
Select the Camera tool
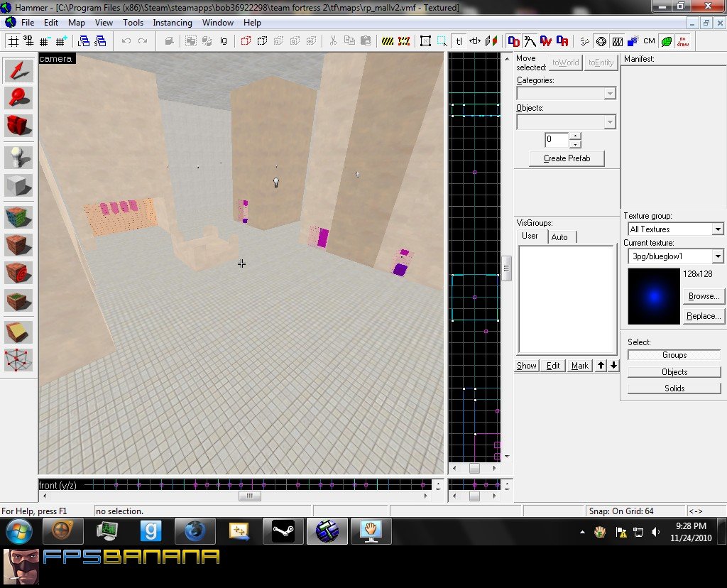(19, 126)
